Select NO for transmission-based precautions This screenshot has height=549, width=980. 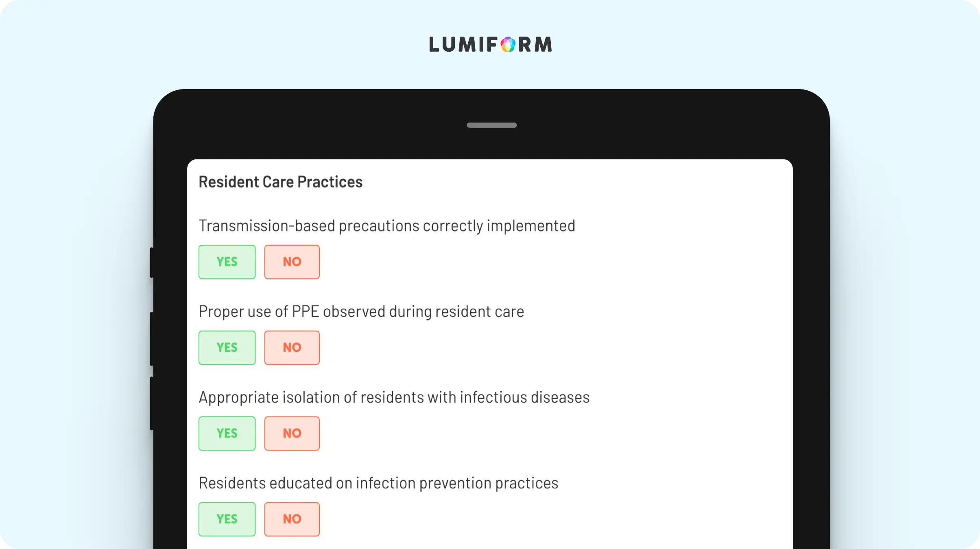click(x=292, y=262)
